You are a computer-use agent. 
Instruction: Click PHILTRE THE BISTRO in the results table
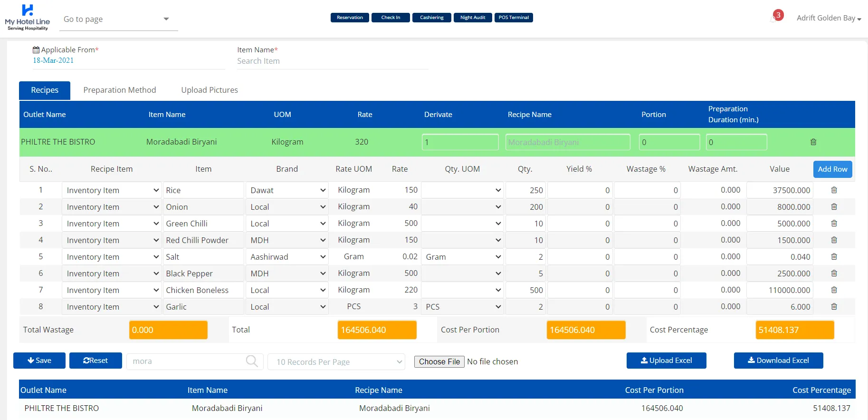[x=62, y=408]
